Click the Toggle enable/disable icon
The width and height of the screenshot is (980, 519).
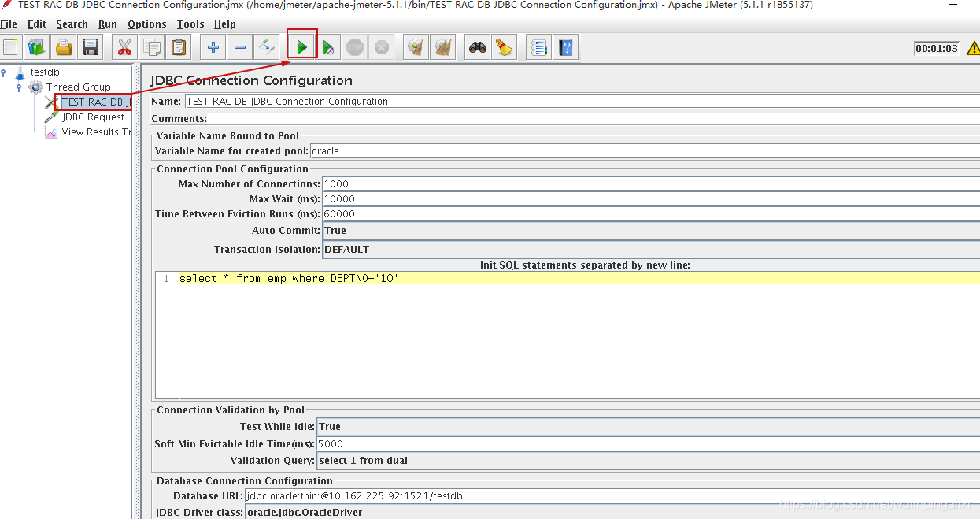coord(267,47)
